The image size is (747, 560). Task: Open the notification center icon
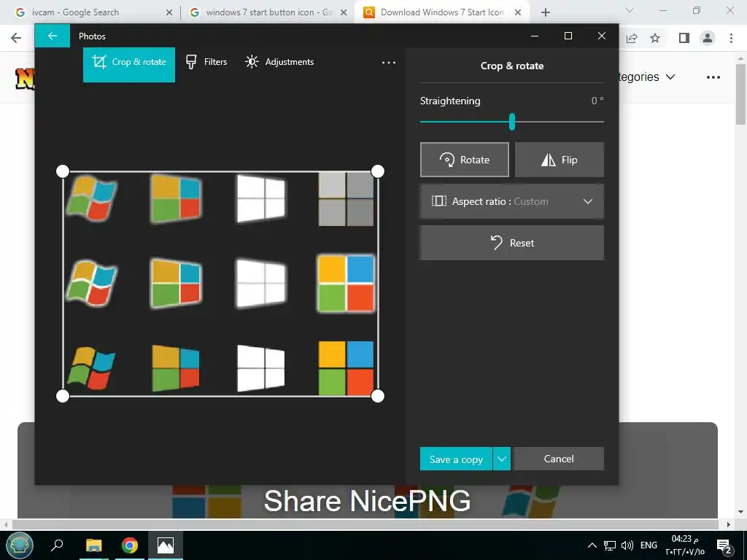tap(724, 546)
